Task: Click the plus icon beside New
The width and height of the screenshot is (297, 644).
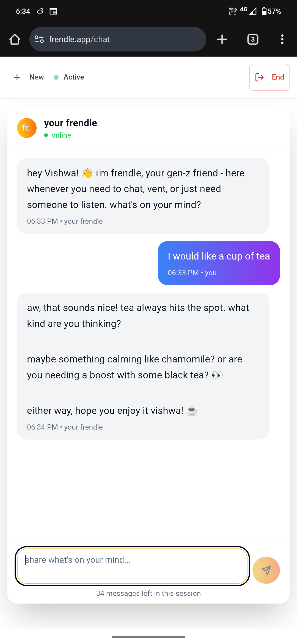Action: (x=17, y=77)
